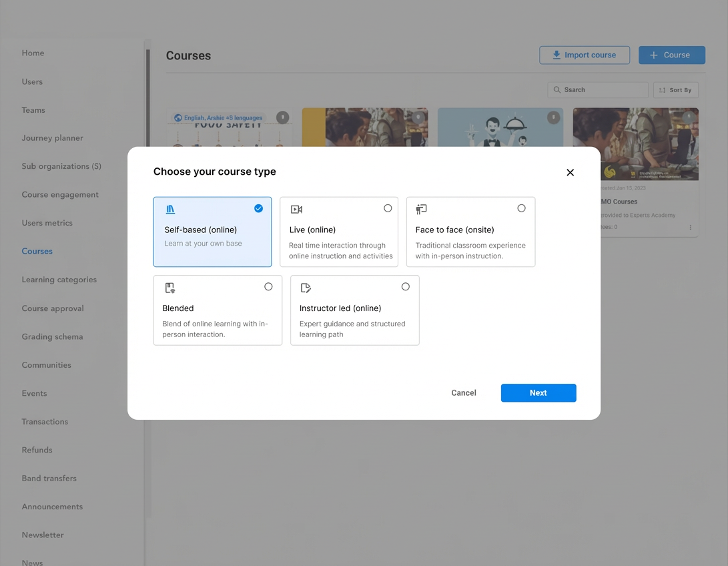Open Events in the sidebar

click(x=34, y=393)
